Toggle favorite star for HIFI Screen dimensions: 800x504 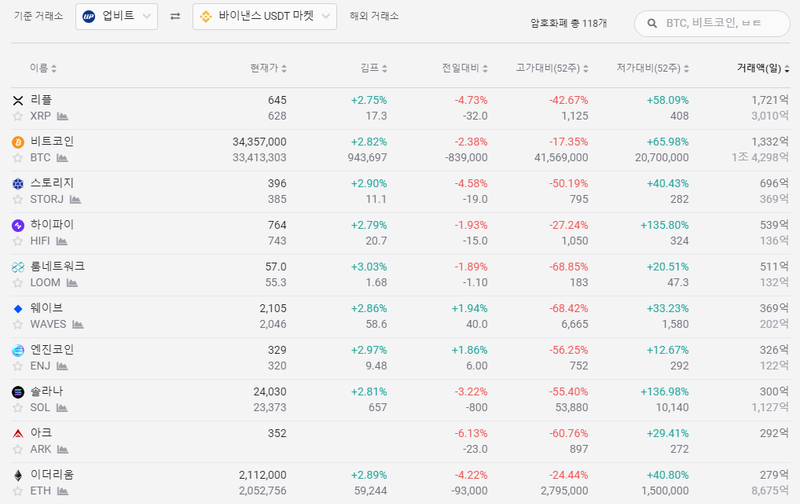tap(18, 241)
